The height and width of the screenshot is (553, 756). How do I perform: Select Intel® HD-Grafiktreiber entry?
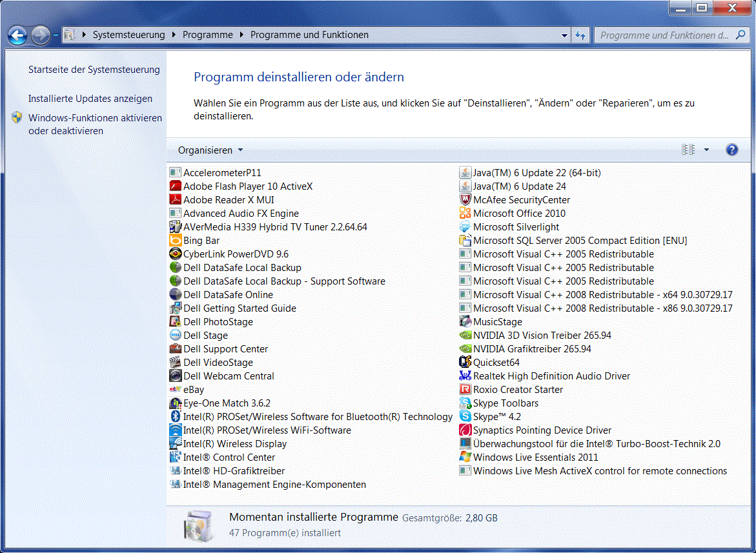(x=227, y=470)
